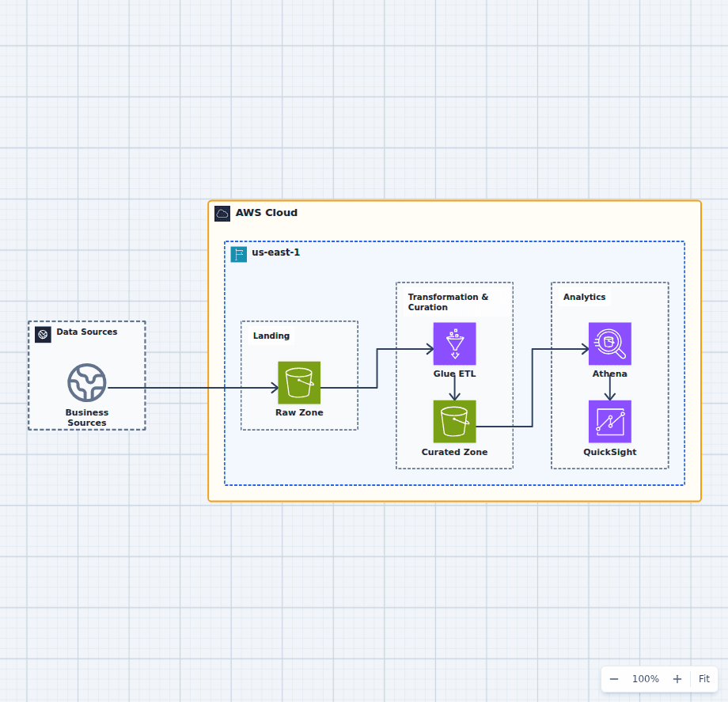Select the arrow from Business Sources to Raw Zone

pyautogui.click(x=192, y=388)
